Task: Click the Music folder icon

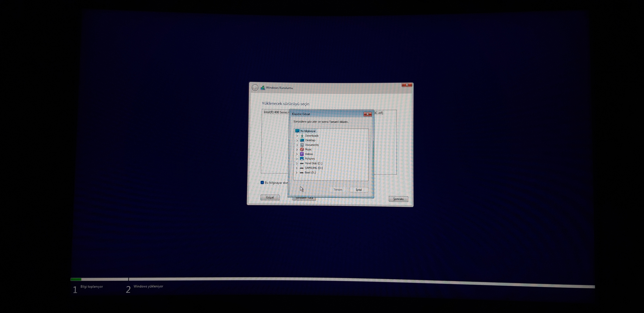Action: click(302, 150)
